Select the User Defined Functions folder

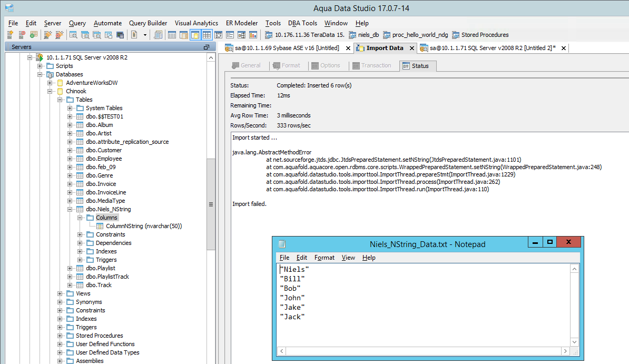click(x=105, y=344)
